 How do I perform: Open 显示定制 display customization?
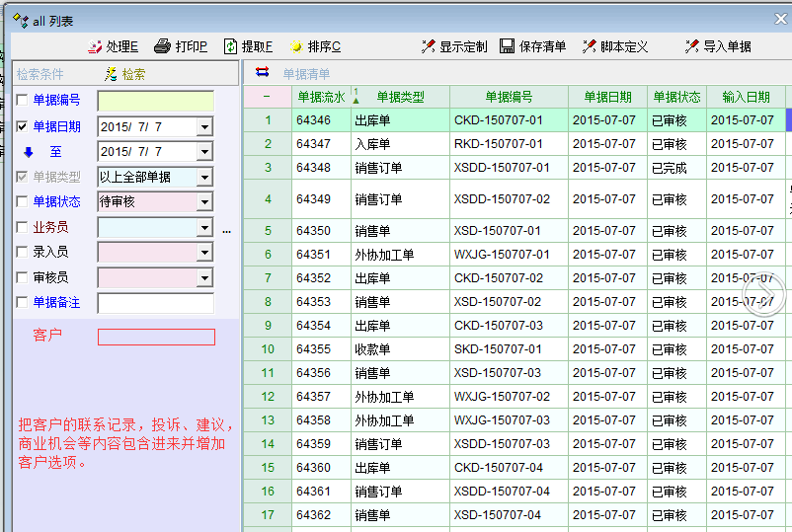point(428,46)
